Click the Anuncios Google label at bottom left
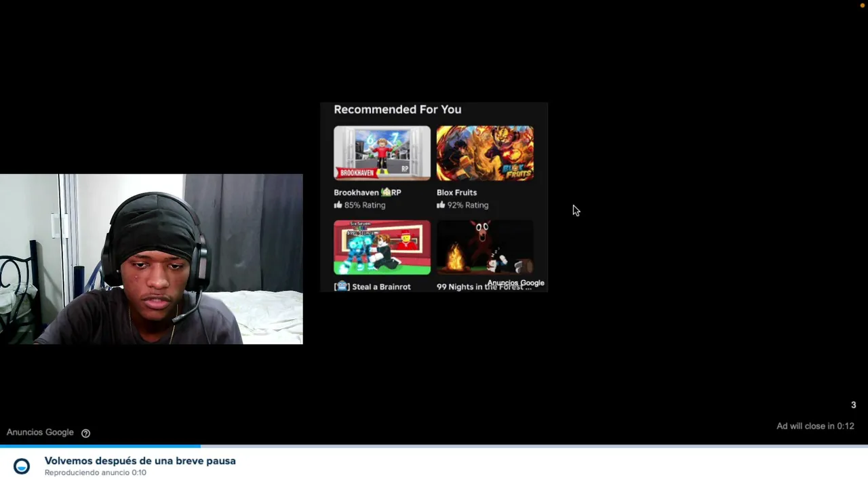The image size is (868, 488). [40, 432]
